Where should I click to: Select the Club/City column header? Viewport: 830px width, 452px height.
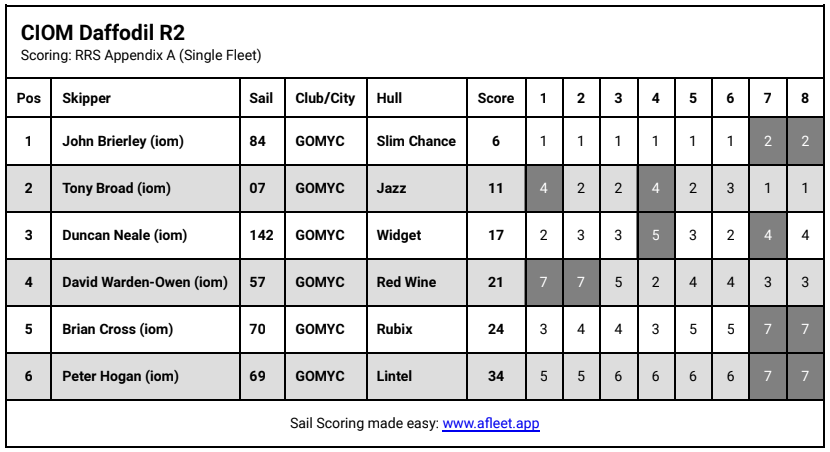pyautogui.click(x=325, y=98)
